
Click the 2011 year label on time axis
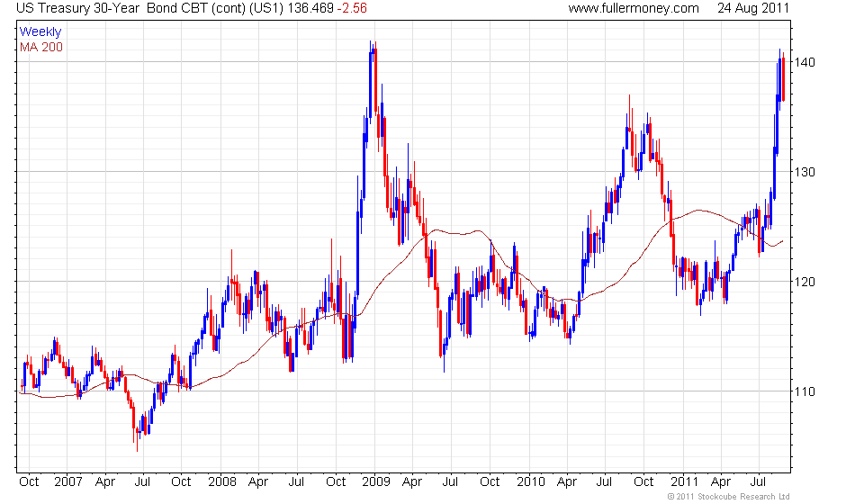click(684, 482)
